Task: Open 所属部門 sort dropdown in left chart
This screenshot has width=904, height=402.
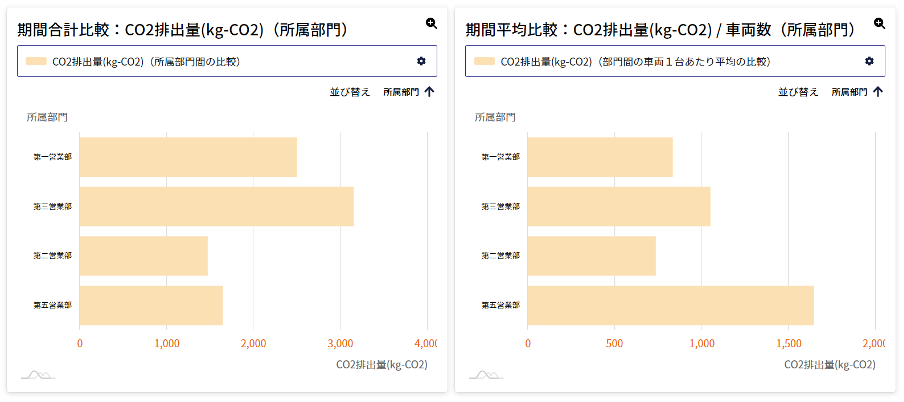Action: tap(401, 92)
